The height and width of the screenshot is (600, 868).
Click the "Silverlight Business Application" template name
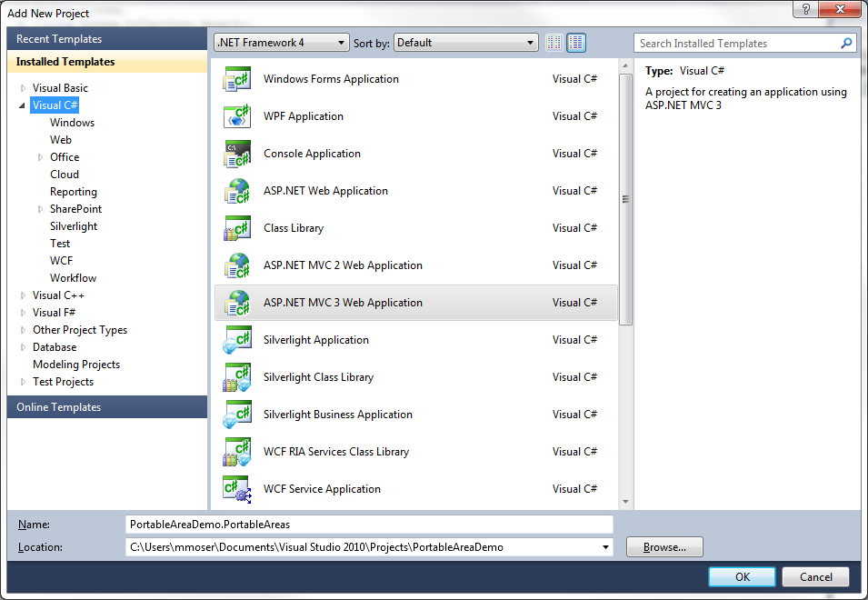click(x=338, y=415)
